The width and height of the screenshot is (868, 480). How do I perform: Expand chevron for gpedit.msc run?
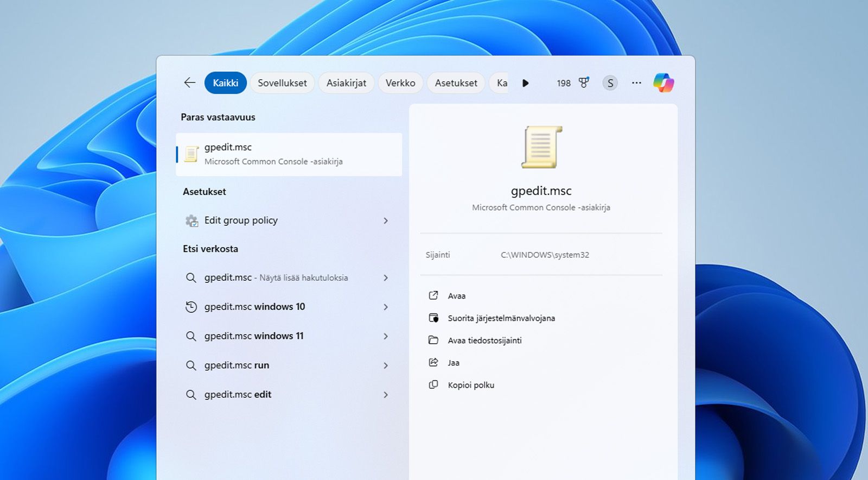pyautogui.click(x=386, y=365)
